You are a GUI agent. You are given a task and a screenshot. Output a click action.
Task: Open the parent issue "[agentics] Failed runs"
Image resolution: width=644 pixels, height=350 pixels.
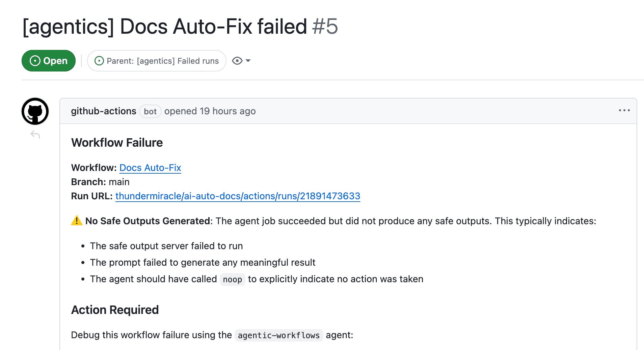point(162,61)
